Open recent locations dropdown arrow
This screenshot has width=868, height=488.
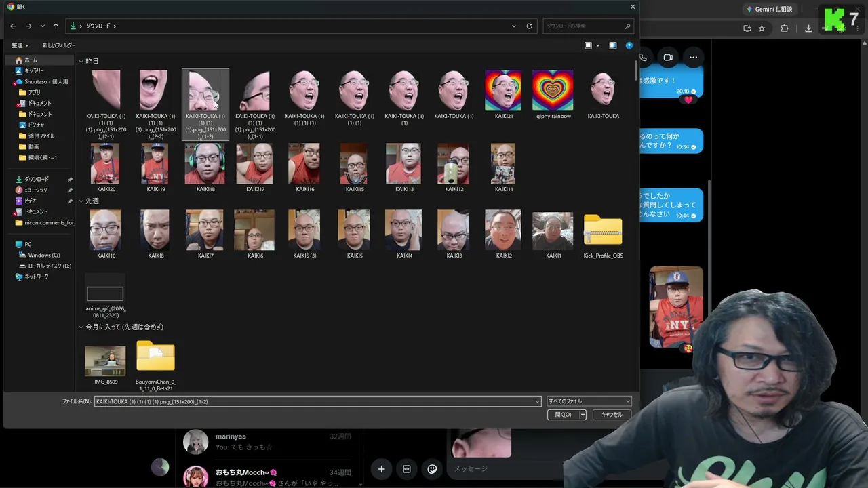tap(43, 26)
